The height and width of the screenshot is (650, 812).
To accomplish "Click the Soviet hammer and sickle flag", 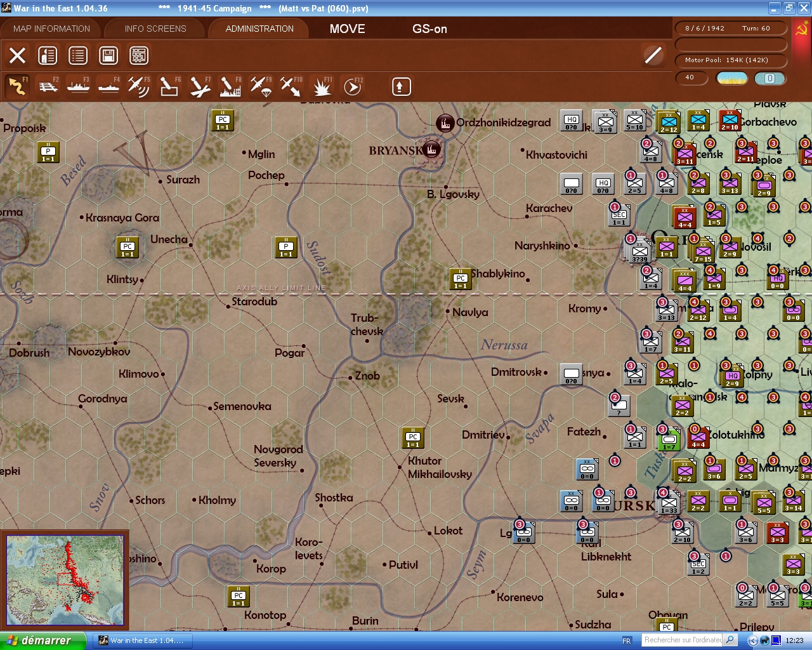I will coord(801,30).
